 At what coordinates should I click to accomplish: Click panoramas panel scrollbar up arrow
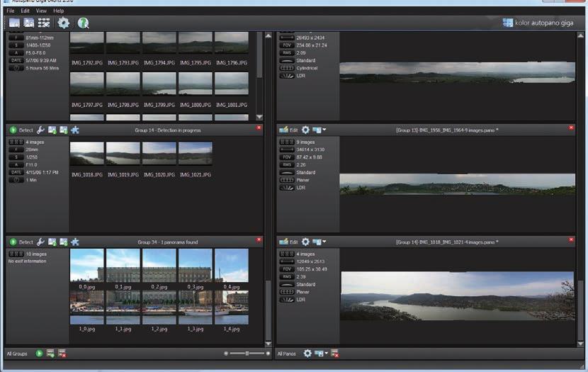click(x=580, y=35)
